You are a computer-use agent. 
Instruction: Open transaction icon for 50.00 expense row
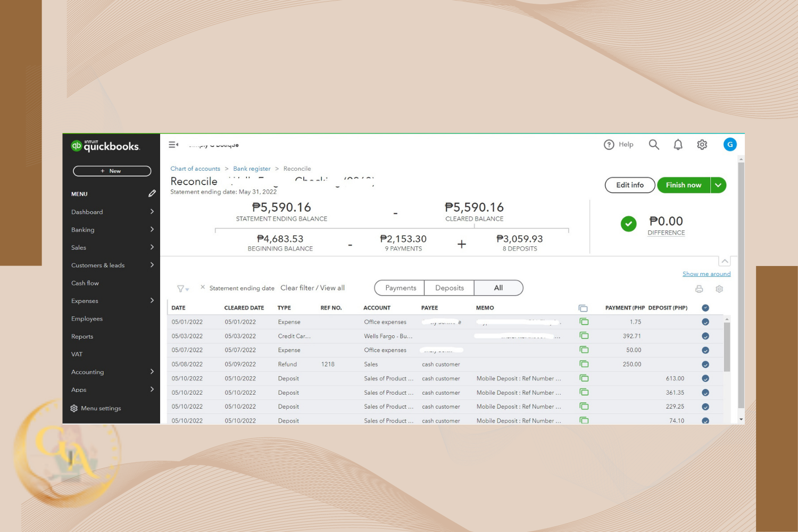click(x=584, y=350)
